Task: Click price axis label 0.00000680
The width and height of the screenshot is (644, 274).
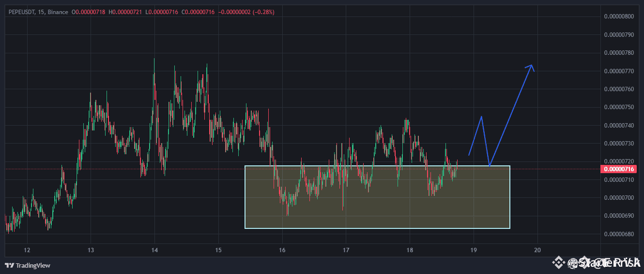Action: (618, 234)
